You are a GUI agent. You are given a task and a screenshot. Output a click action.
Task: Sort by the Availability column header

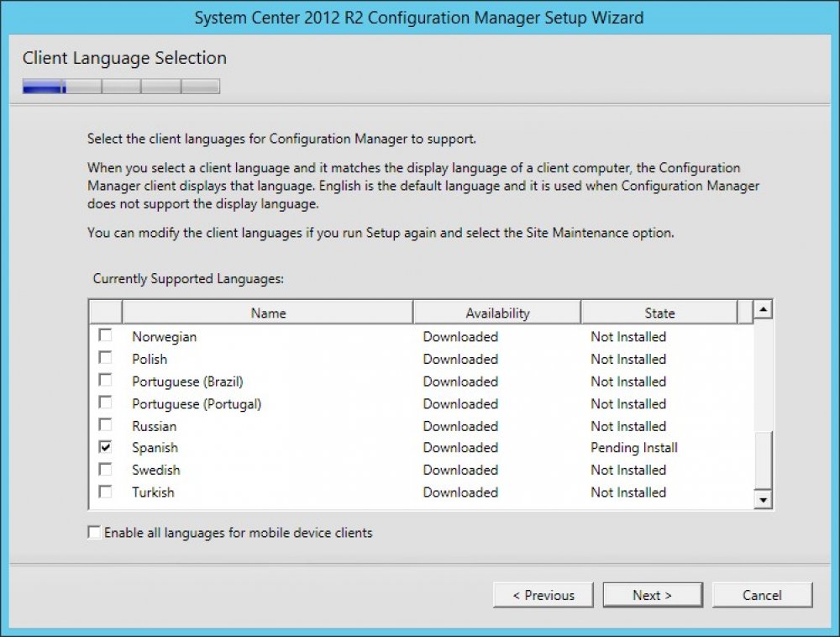pos(497,313)
